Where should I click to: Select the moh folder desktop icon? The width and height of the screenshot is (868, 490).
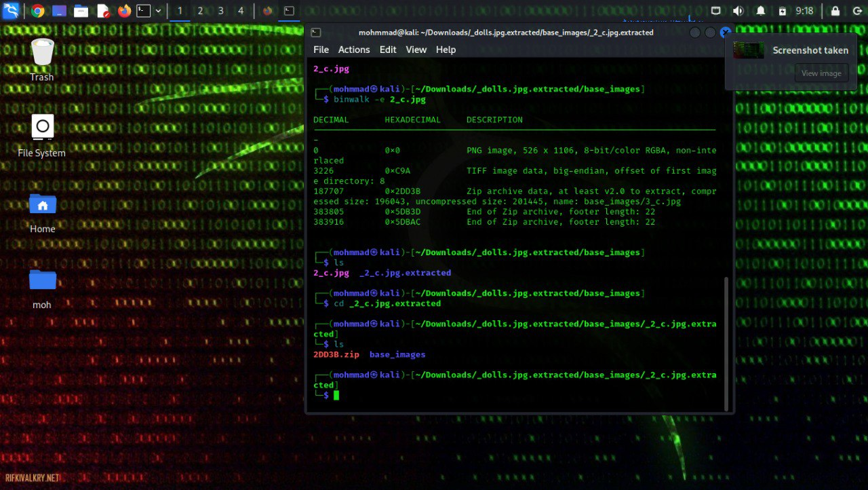[x=42, y=288]
